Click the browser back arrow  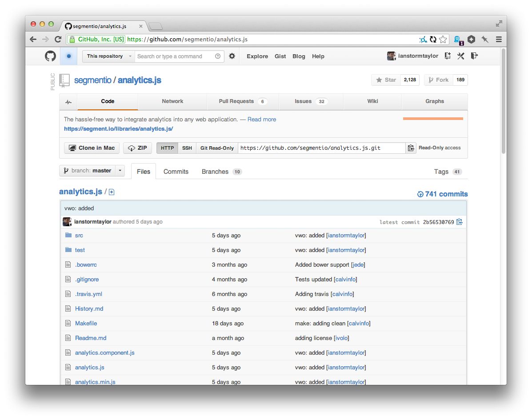click(x=33, y=40)
